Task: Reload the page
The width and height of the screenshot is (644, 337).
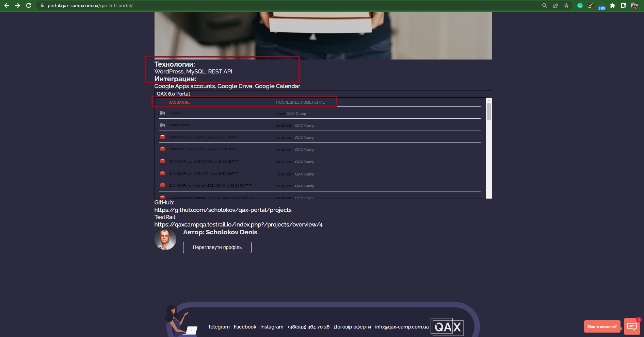Action: 28,5
